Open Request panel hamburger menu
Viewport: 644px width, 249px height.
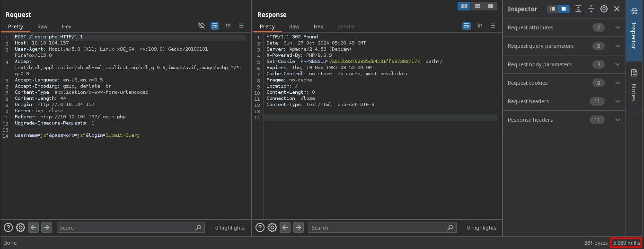click(x=241, y=26)
